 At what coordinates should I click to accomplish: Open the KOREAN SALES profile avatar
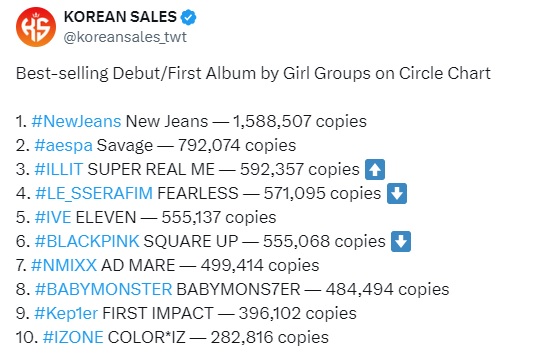click(36, 27)
